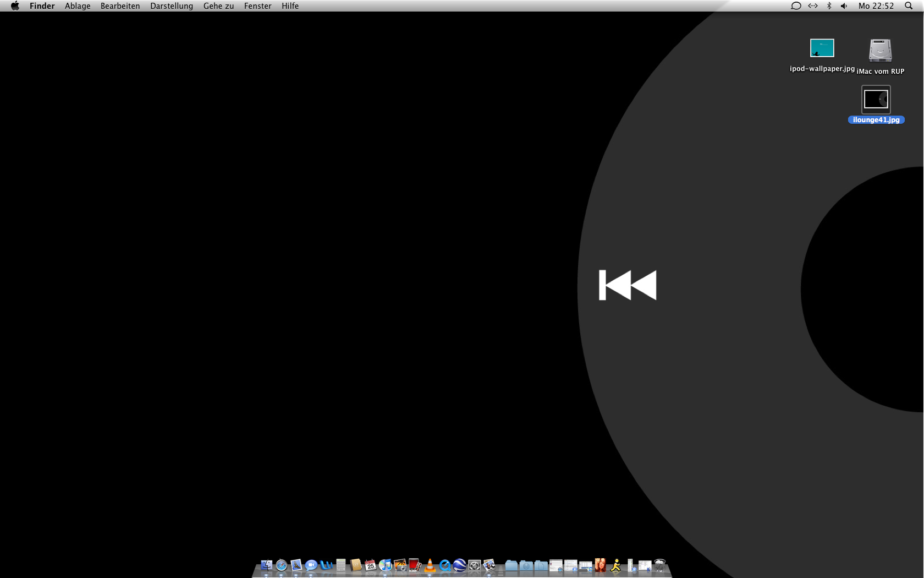Select the ipod-wallpaper.jpg desktop file
Viewport: 924px width, 578px height.
[822, 48]
